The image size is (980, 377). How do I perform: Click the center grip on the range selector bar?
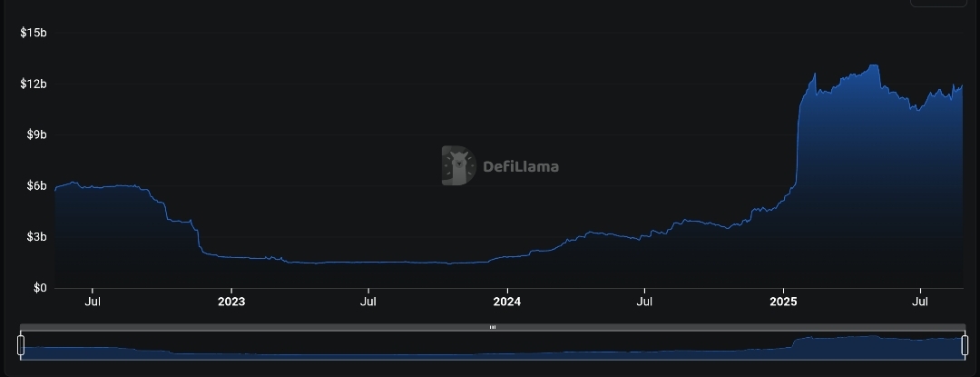493,327
